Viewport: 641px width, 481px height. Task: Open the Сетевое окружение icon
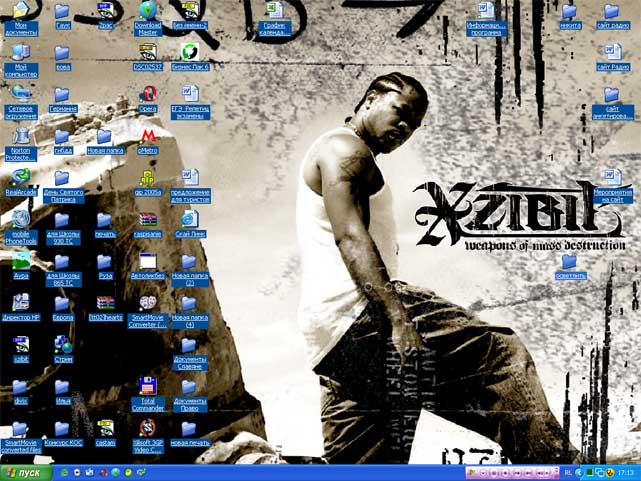[x=20, y=94]
